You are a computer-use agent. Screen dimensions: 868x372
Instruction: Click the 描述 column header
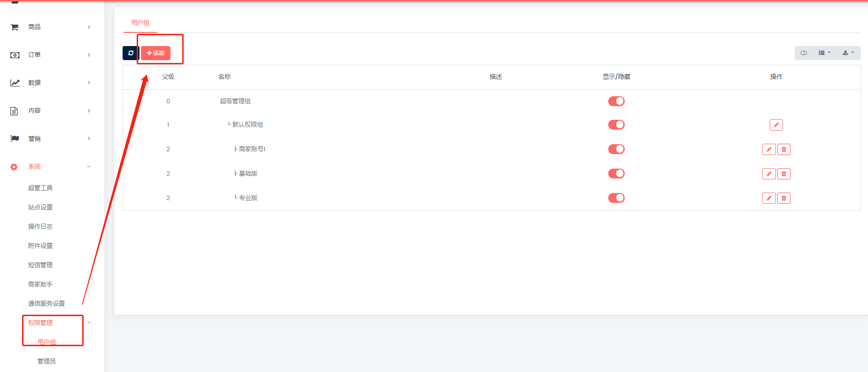496,77
